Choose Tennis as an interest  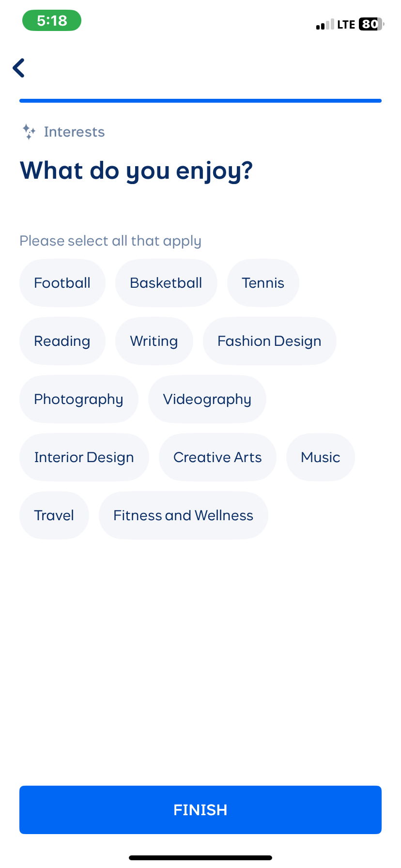click(263, 283)
